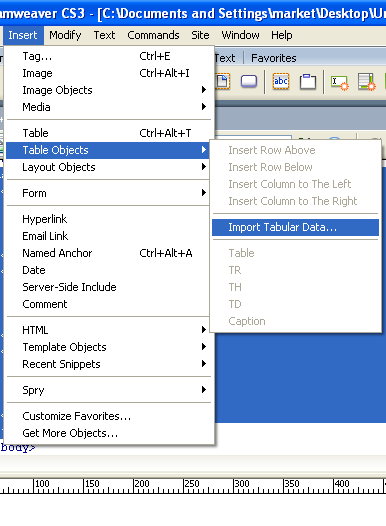Select Table item in Table Objects submenu

point(295,253)
